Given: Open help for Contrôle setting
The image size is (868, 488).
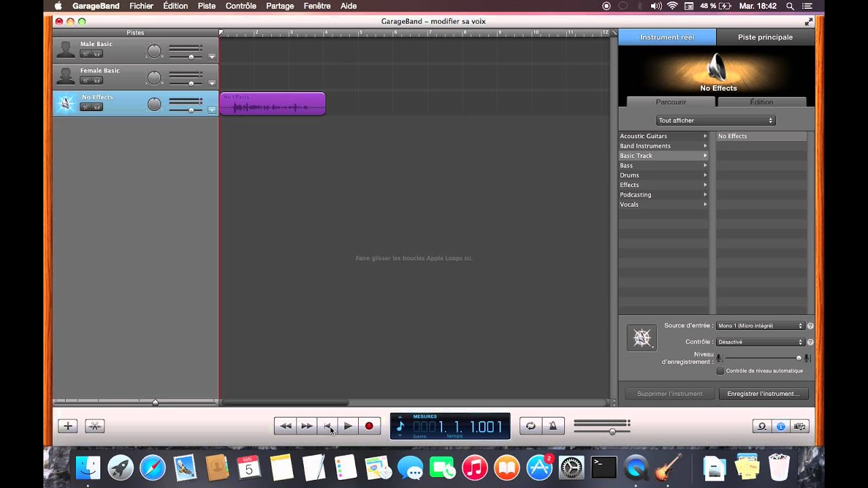Looking at the screenshot, I should (810, 342).
